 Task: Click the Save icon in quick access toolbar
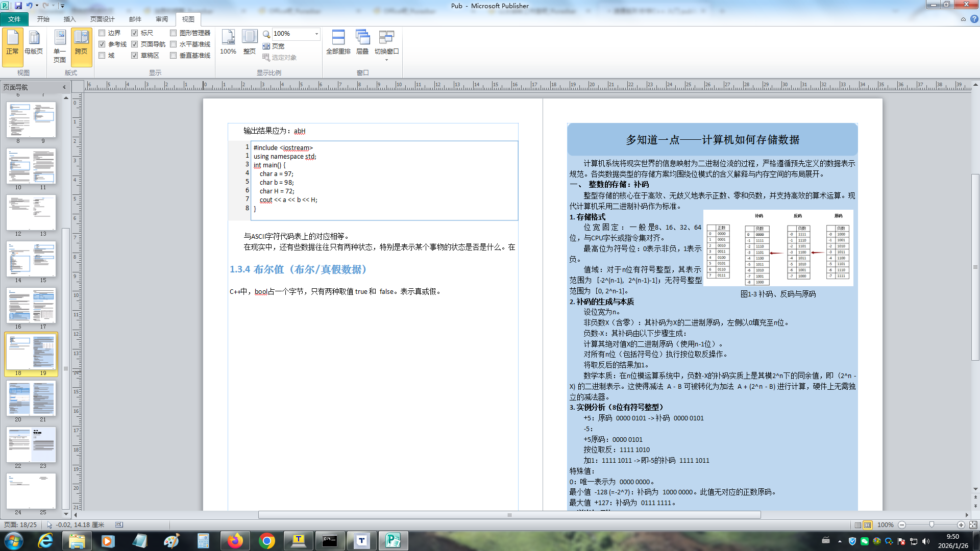(18, 6)
